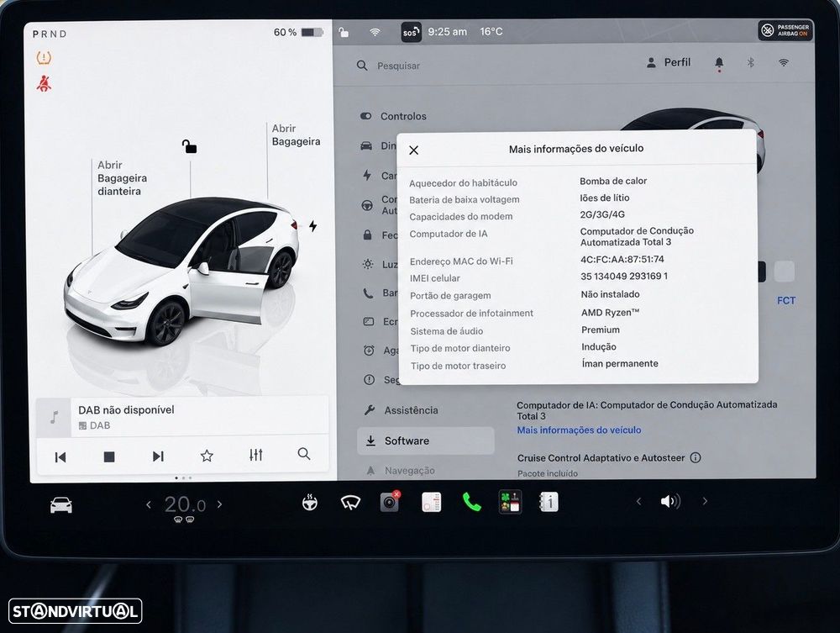Raise volume with right chevron

705,501
